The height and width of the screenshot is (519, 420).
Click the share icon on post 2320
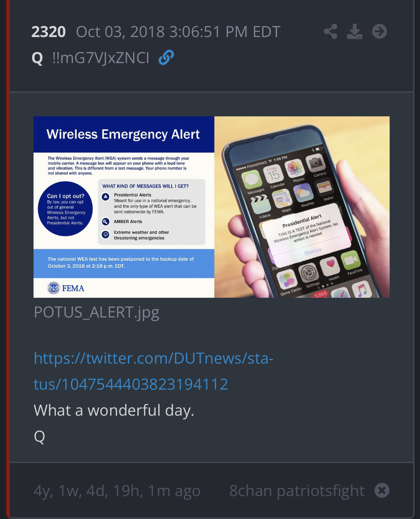pyautogui.click(x=330, y=32)
